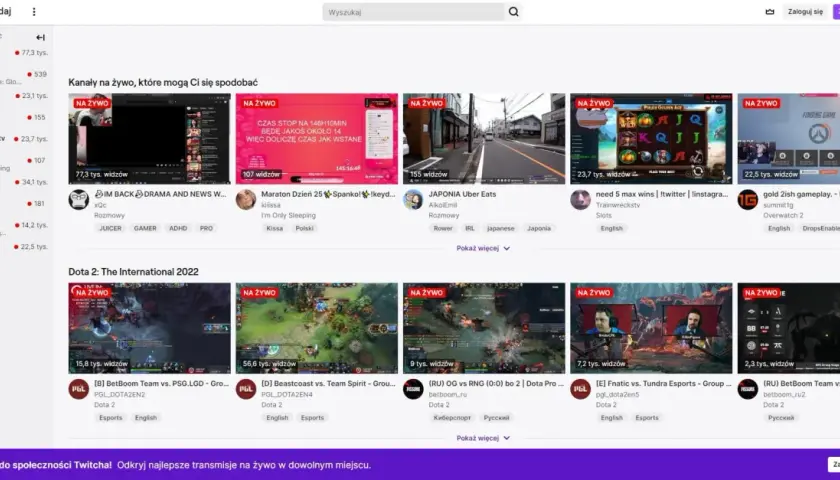Viewport: 840px width, 480px height.
Task: Open the slots stream thumbnail
Action: pyautogui.click(x=651, y=139)
